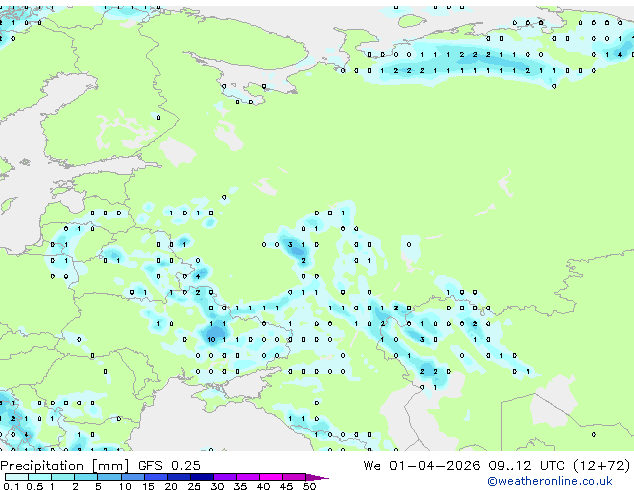
Task: Click the legend label '25'
Action: pos(194,486)
